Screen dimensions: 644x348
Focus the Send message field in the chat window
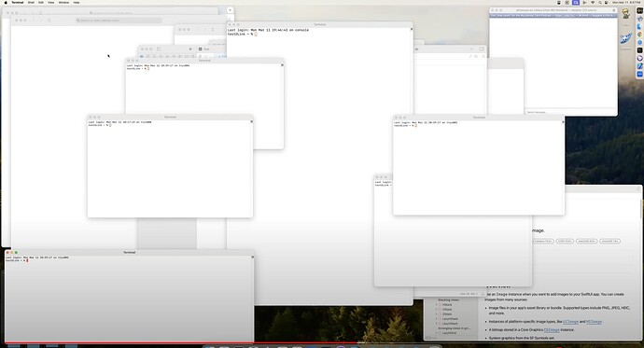(569, 112)
